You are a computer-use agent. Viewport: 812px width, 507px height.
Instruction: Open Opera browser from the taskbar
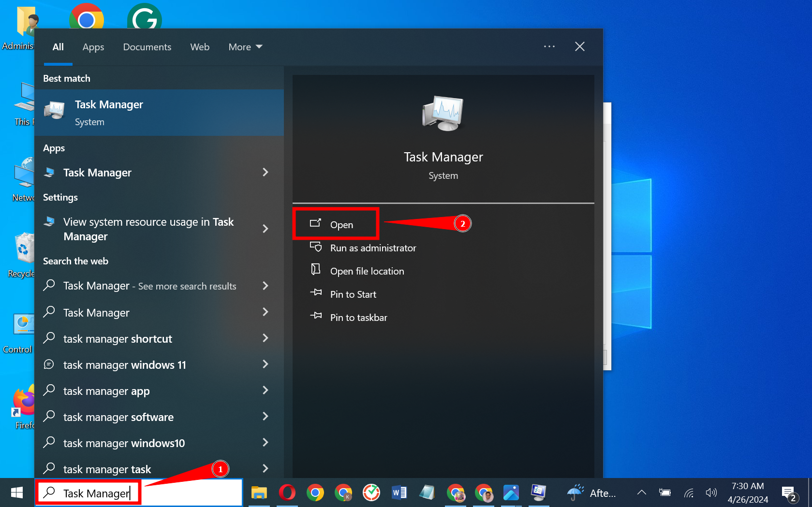coord(287,493)
